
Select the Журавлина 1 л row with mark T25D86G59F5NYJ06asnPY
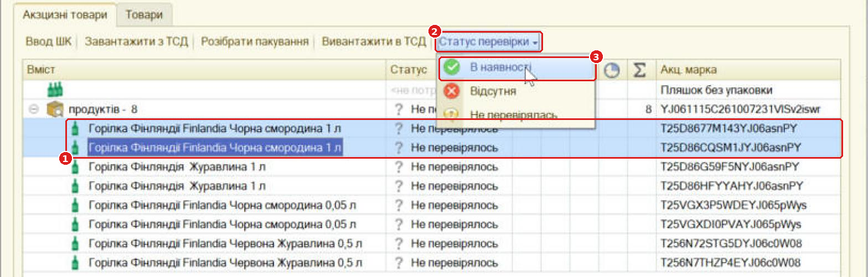[x=432, y=167]
